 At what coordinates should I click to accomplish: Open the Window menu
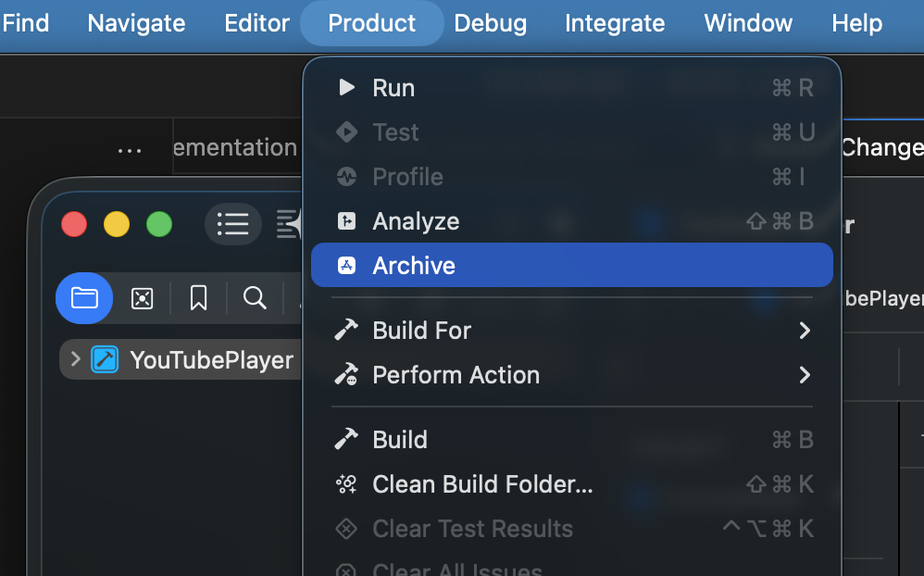pyautogui.click(x=748, y=23)
